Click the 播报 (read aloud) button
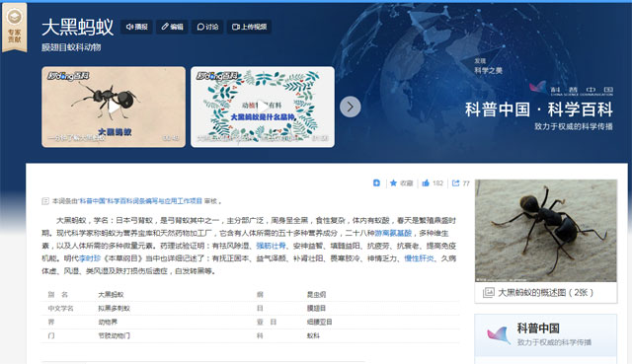 (136, 27)
